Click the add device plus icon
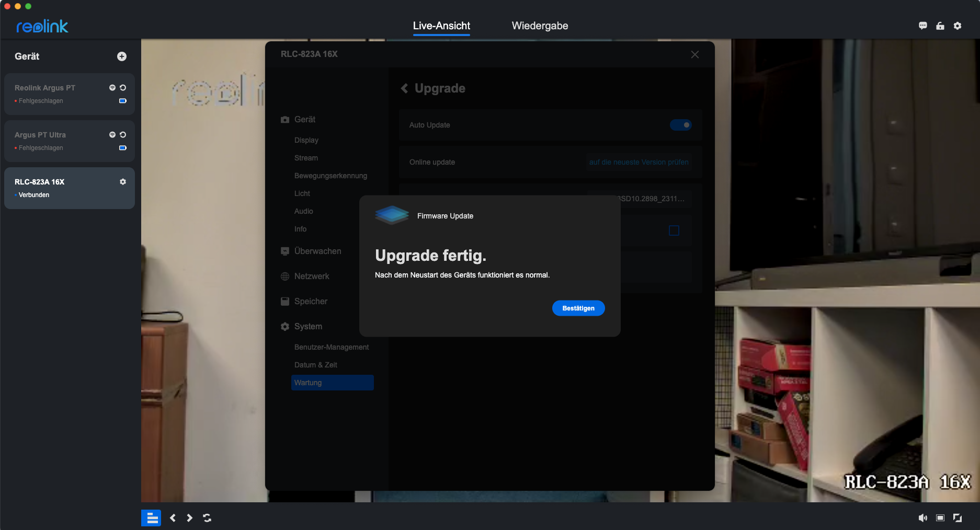Screen dimensions: 980x530 click(122, 56)
